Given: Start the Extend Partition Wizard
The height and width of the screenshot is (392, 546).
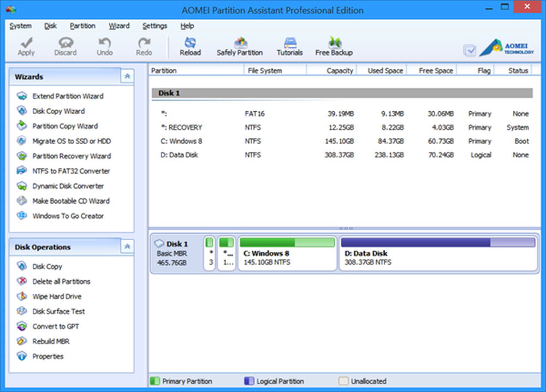Looking at the screenshot, I should pyautogui.click(x=67, y=96).
